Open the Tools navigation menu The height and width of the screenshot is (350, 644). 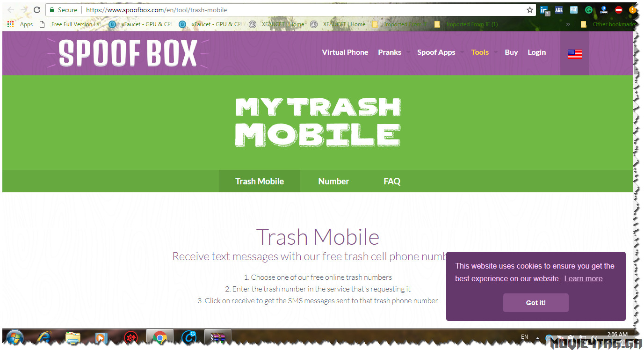(x=480, y=52)
